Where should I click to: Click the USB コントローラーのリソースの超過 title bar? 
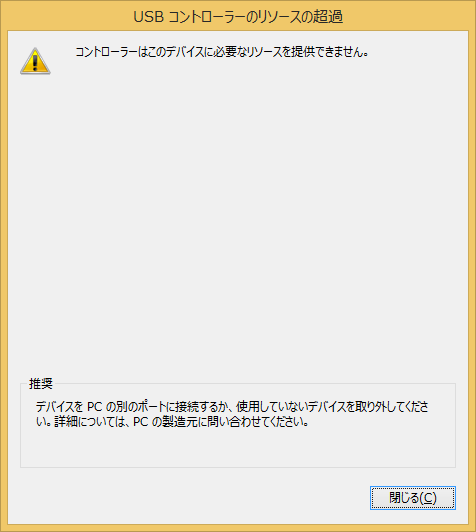tap(238, 16)
